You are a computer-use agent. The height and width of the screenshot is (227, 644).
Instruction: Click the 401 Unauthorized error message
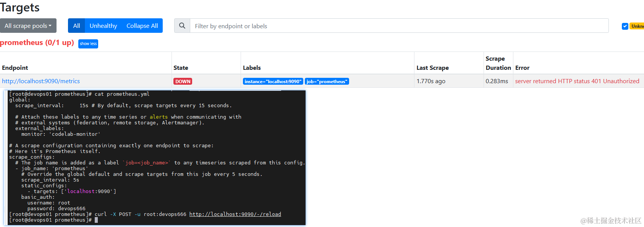coord(577,81)
